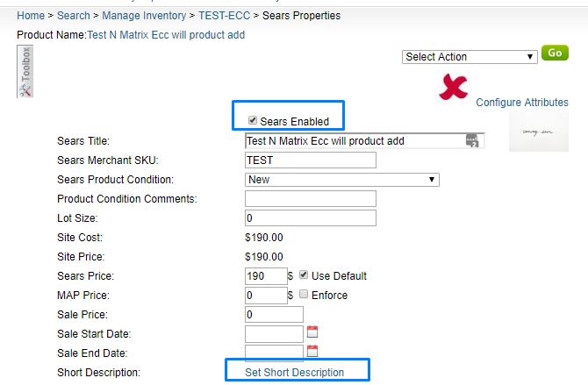
Task: Uncheck Use Default for Sears Price
Action: click(x=305, y=275)
